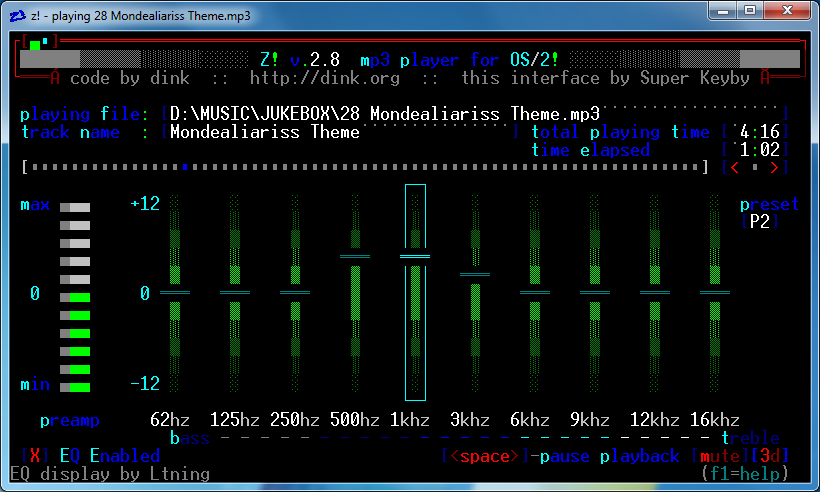
Task: Click the track name field
Action: tap(340, 132)
